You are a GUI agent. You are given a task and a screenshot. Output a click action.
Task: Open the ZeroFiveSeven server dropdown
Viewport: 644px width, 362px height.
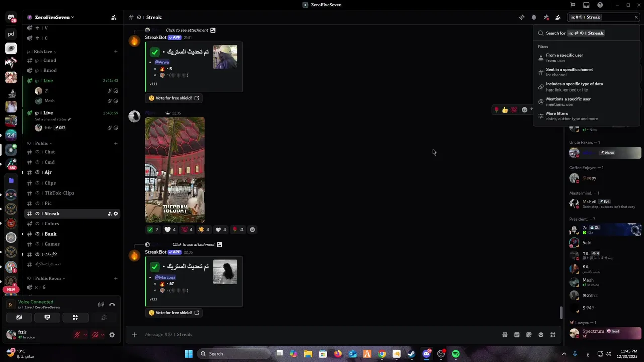pos(54,17)
